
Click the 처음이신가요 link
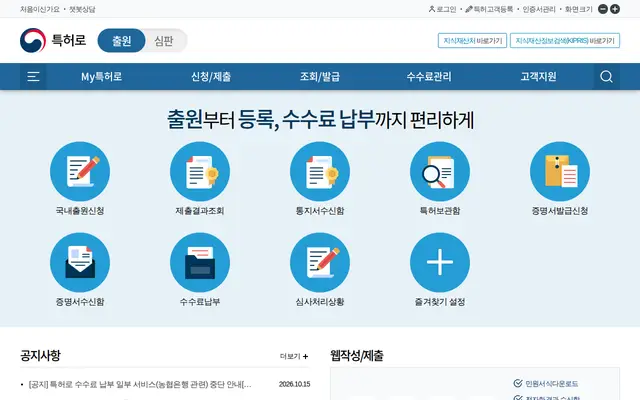coord(40,9)
